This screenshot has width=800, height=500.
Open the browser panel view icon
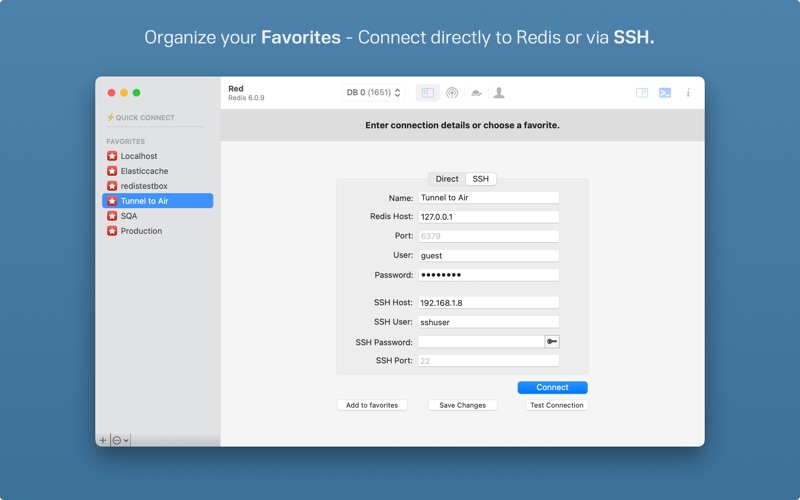click(428, 93)
